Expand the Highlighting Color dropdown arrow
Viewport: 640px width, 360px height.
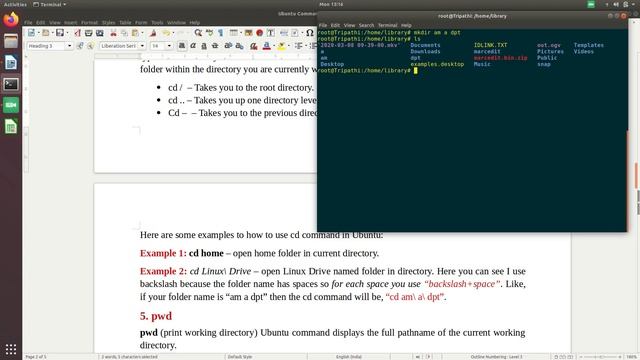click(x=288, y=46)
